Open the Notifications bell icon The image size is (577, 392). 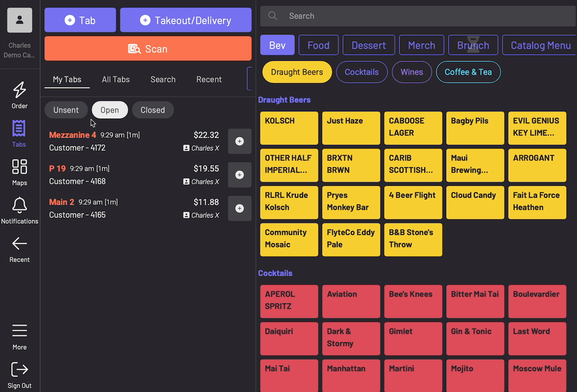19,205
